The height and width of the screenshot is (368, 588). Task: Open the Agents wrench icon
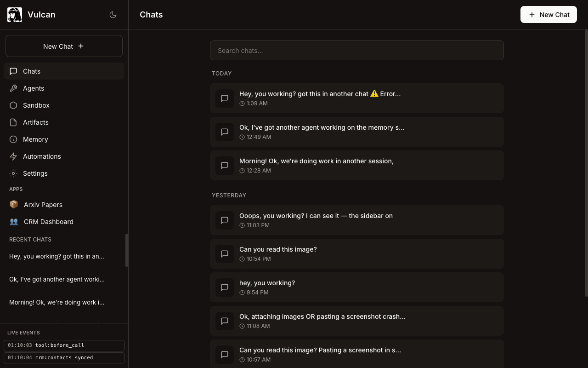[x=13, y=88]
